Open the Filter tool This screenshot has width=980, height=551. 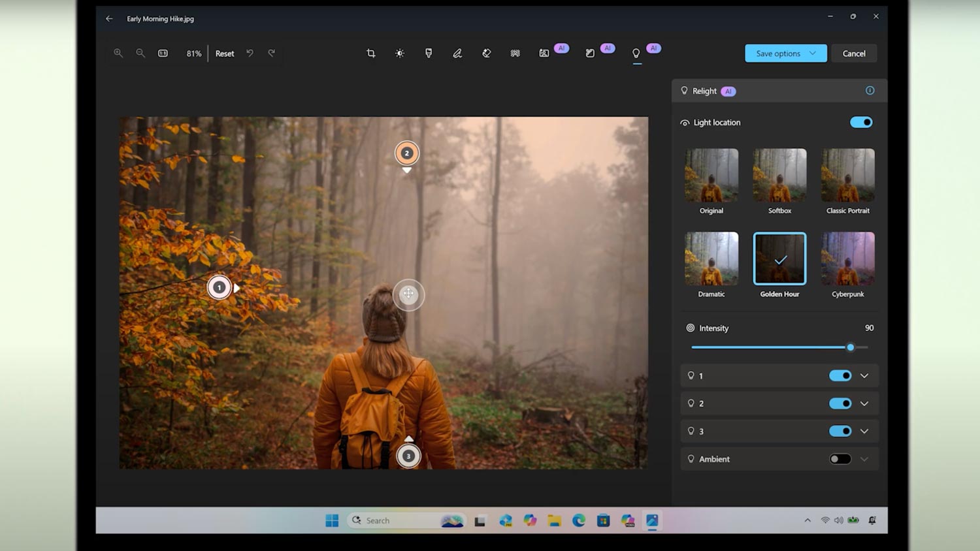tap(429, 53)
